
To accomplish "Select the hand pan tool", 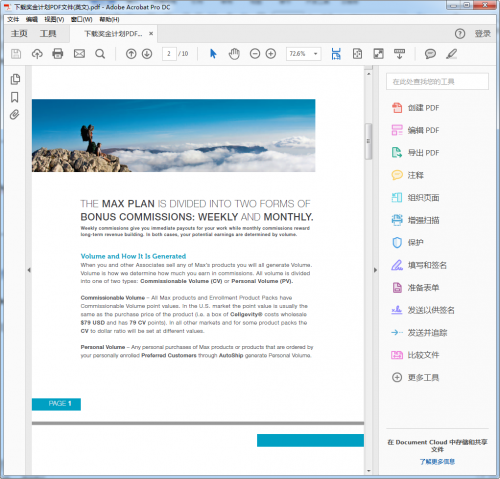I will click(x=234, y=54).
